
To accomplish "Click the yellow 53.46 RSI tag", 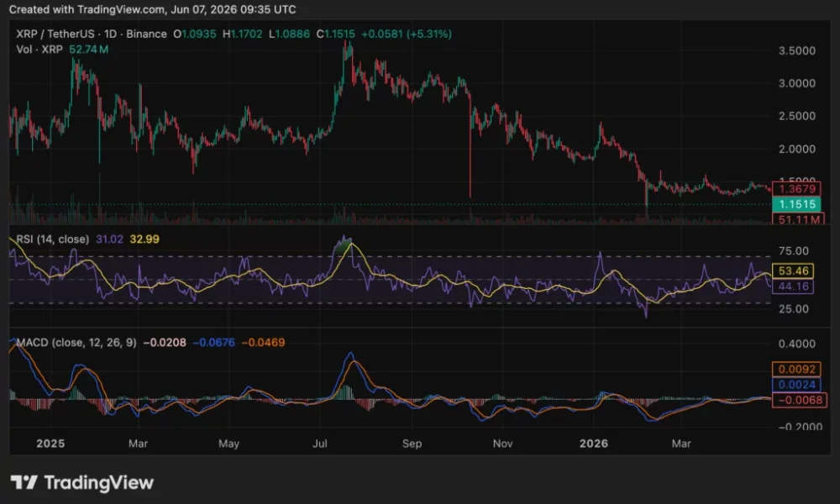I will (x=793, y=271).
